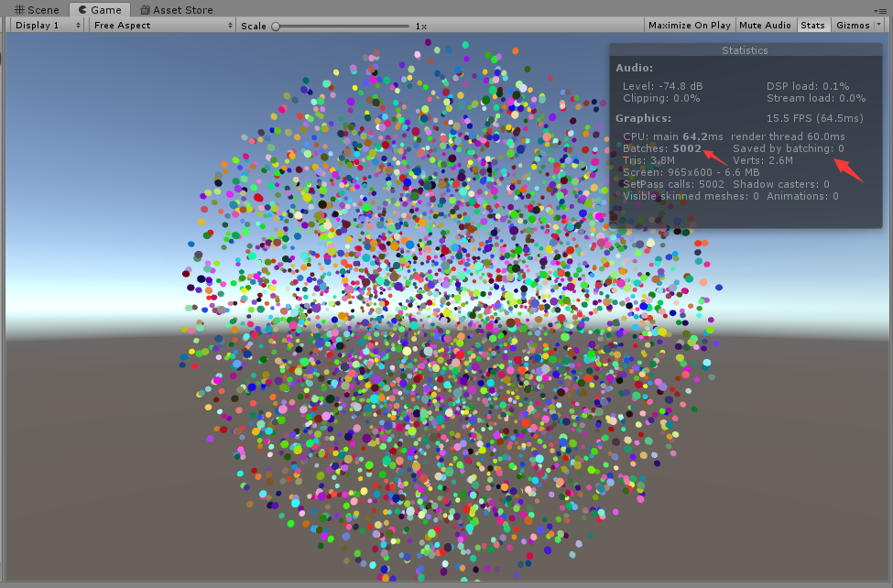Viewport: 893px width, 588px height.
Task: Open the Asset Store tab
Action: (177, 10)
